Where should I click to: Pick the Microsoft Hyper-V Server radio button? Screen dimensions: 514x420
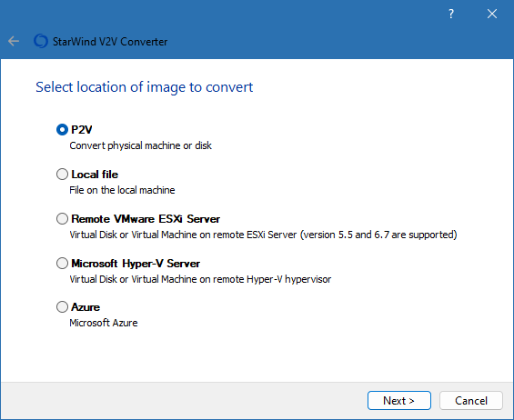click(62, 264)
